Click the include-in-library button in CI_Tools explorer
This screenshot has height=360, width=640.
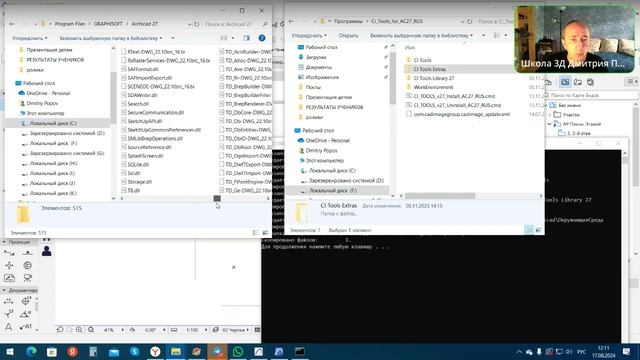(421, 36)
